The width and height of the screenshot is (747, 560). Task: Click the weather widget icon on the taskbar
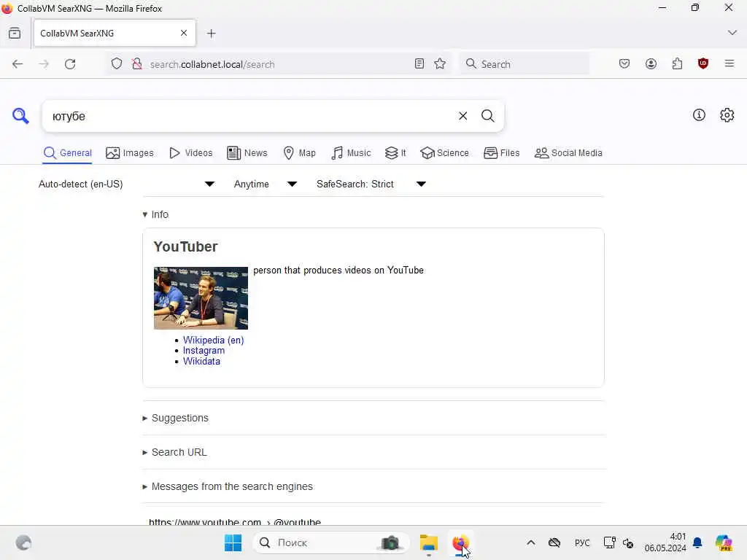(x=23, y=542)
